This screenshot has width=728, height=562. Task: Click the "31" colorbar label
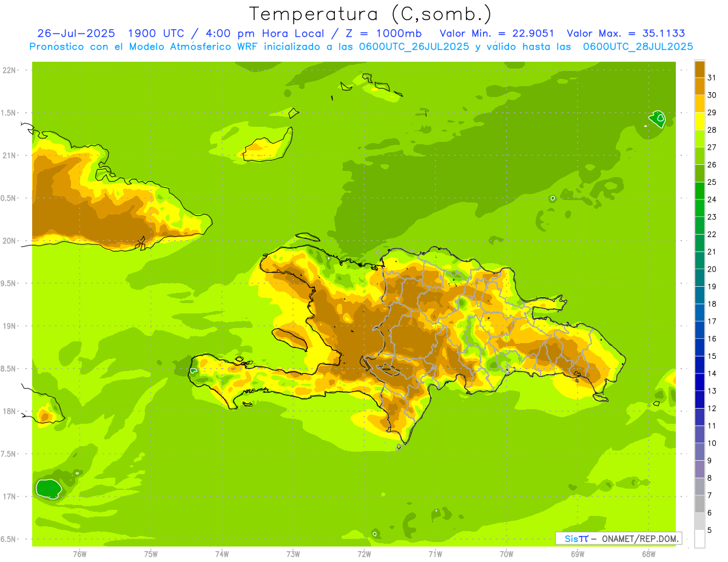(x=712, y=78)
